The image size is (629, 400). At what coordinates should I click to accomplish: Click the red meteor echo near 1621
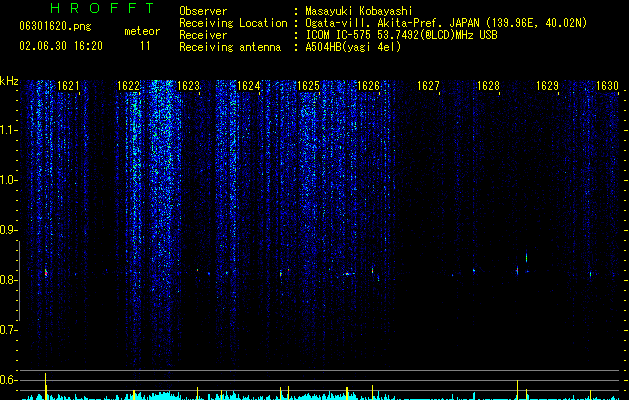click(x=46, y=273)
